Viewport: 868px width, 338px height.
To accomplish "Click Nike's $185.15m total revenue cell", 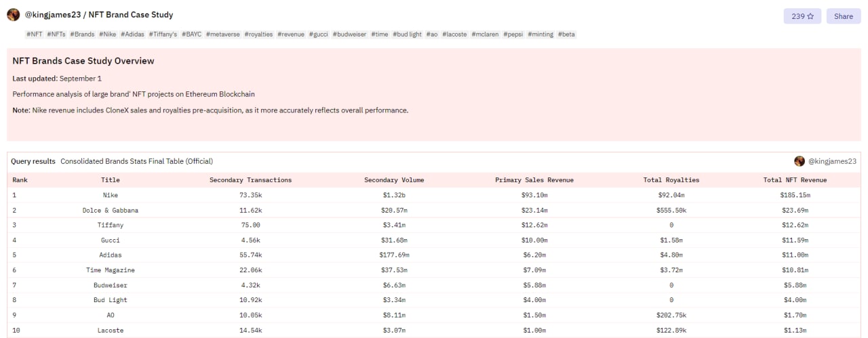I will pos(795,195).
